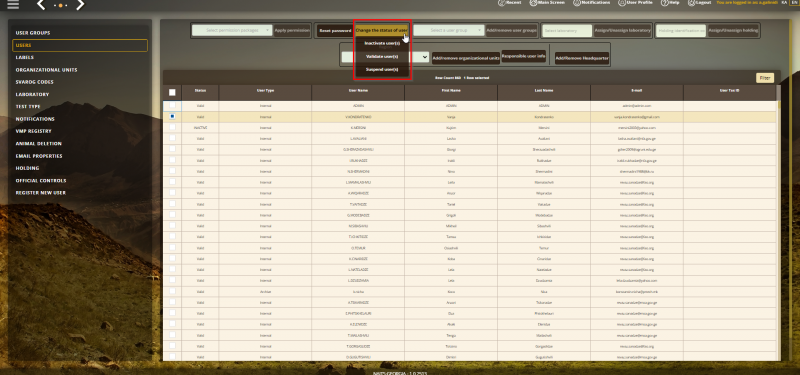Click the Filter button
This screenshot has width=800, height=375.
[x=765, y=78]
